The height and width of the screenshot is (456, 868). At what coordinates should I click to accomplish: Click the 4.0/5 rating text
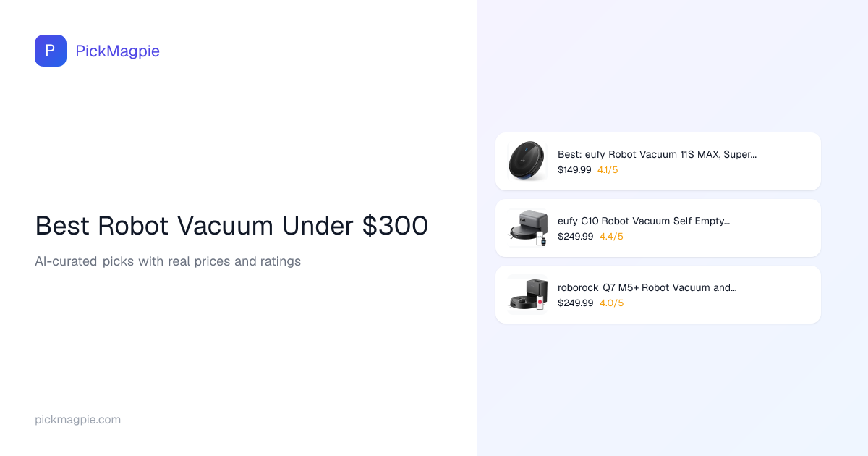click(611, 303)
